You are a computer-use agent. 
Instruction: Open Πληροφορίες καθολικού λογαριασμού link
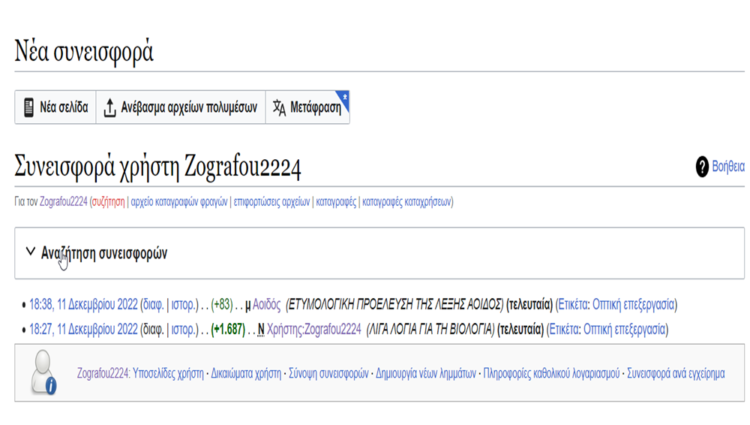[549, 373]
